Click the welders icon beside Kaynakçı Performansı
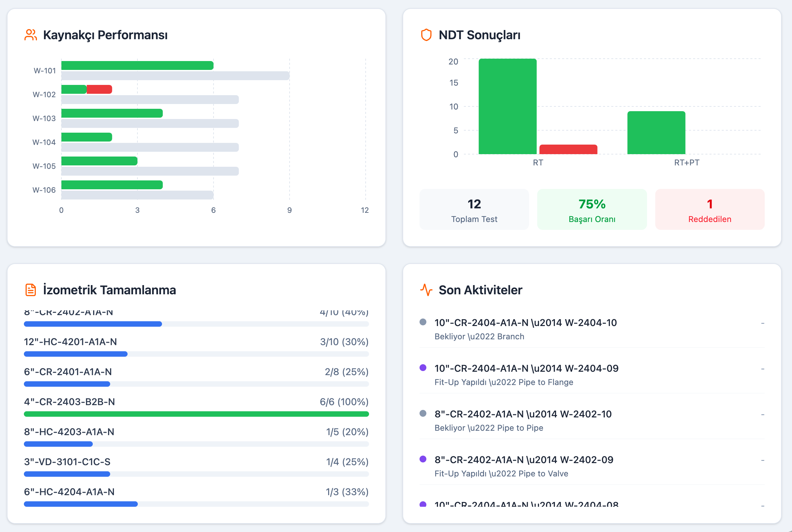The image size is (792, 532). point(31,35)
